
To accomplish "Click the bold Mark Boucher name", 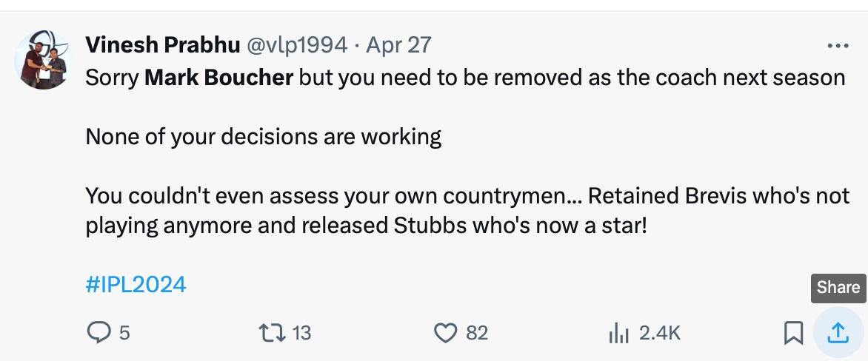I will [218, 77].
